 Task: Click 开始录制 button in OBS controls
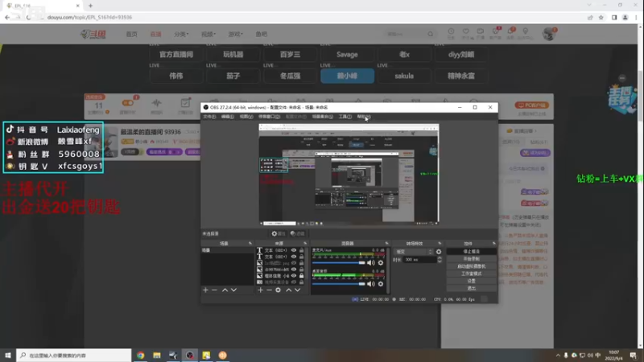471,259
